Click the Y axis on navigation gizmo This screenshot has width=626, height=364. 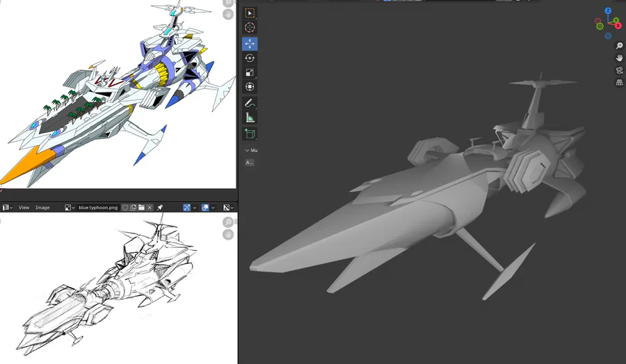click(x=616, y=20)
